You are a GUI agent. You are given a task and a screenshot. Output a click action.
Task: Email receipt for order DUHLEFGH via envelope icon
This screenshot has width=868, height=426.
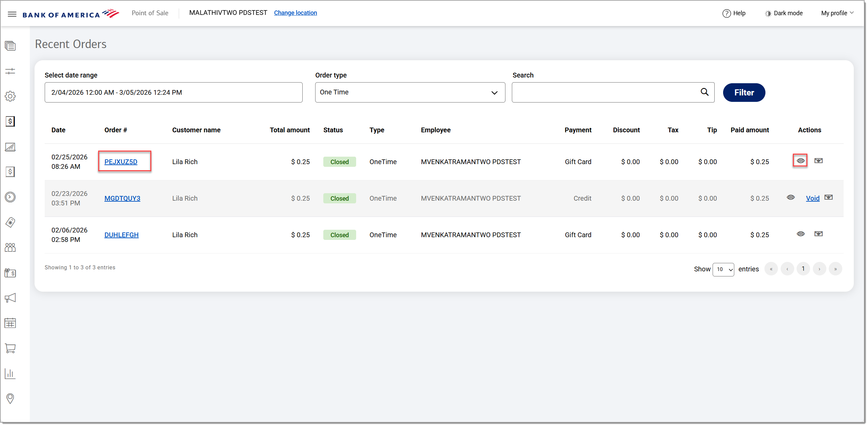819,234
